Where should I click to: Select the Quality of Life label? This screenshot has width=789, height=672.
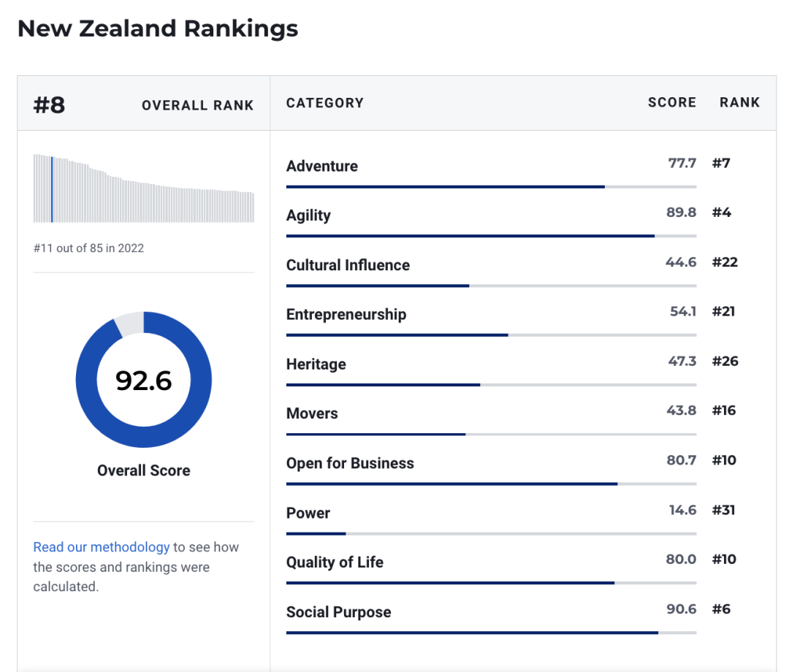[335, 562]
